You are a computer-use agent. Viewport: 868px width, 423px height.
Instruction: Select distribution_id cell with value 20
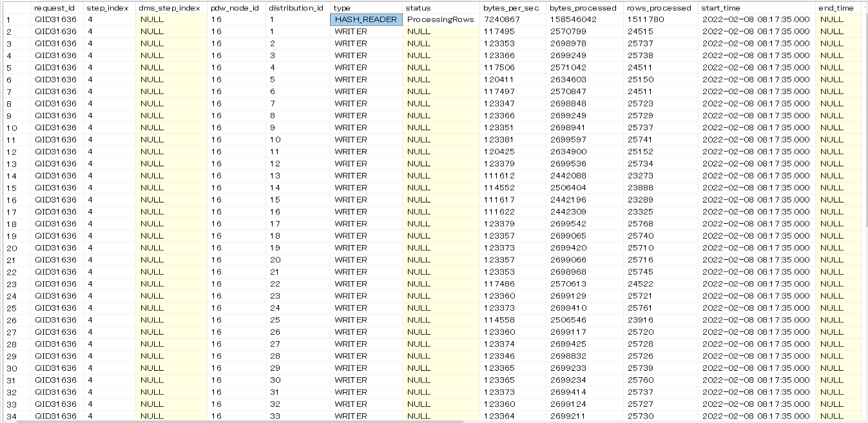[297, 260]
